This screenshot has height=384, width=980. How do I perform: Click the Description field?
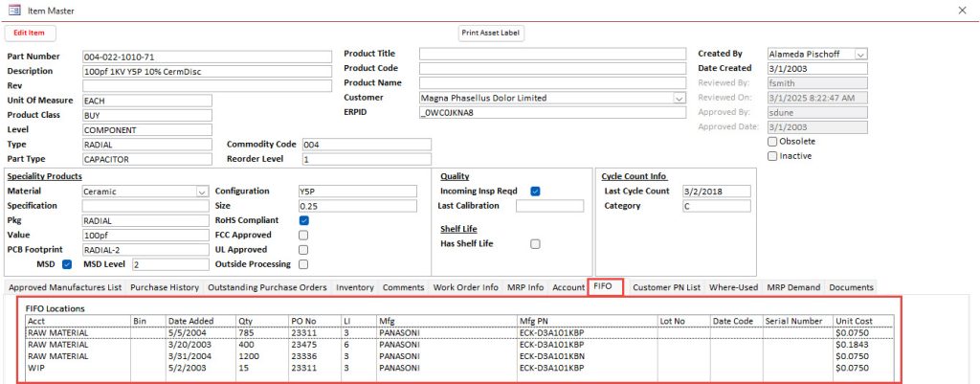coord(207,71)
